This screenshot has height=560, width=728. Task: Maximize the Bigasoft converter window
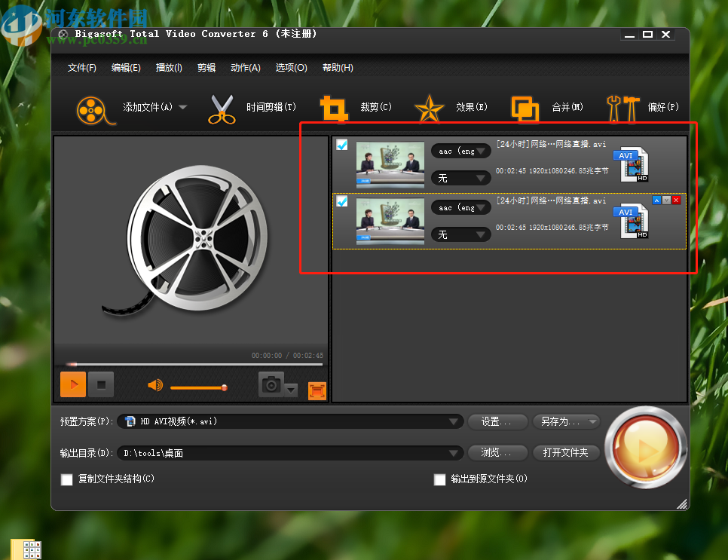point(647,35)
